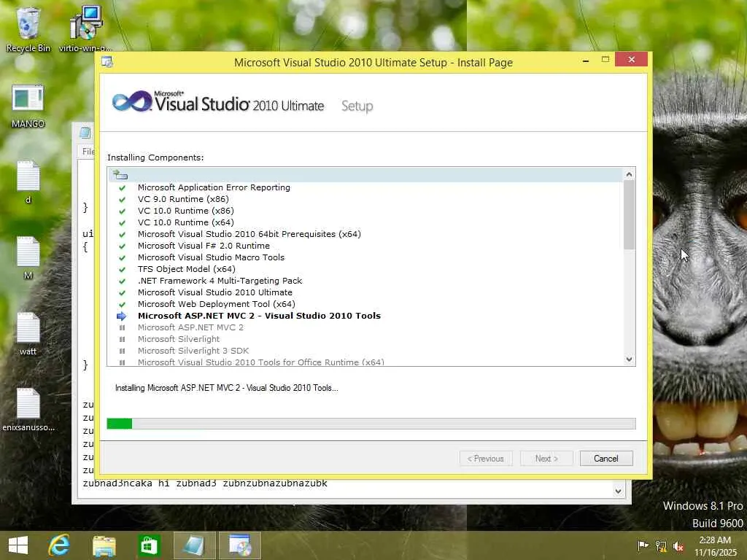Image resolution: width=747 pixels, height=560 pixels.
Task: Click Notepad's scroll down arrow
Action: pos(618,491)
